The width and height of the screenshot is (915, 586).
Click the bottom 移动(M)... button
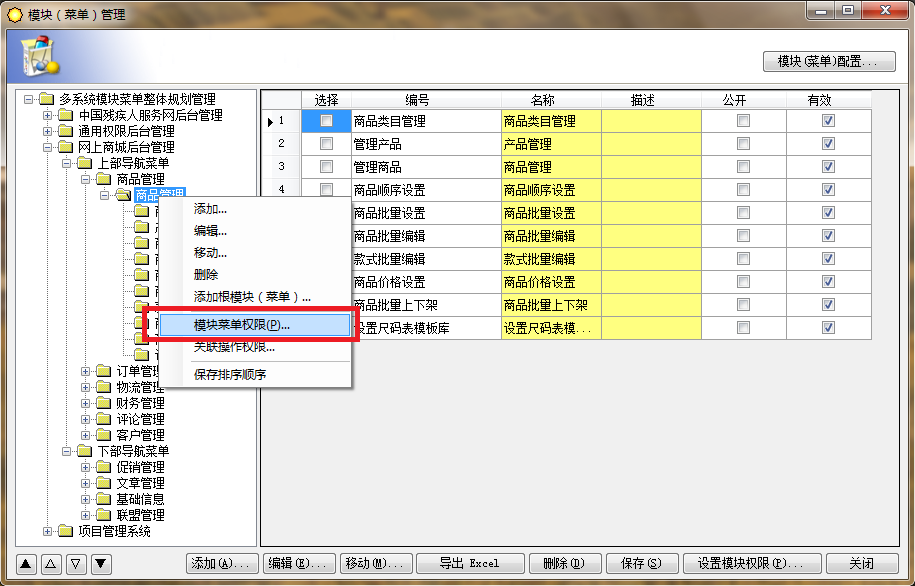pyautogui.click(x=376, y=564)
